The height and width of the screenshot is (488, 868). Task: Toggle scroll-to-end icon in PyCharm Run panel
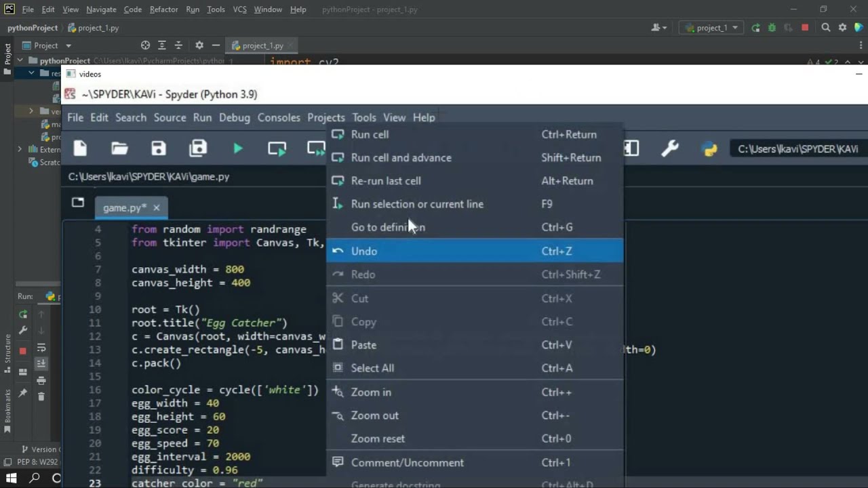click(x=41, y=364)
